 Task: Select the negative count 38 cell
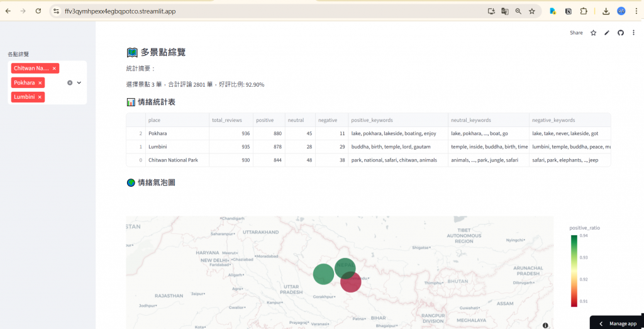331,160
